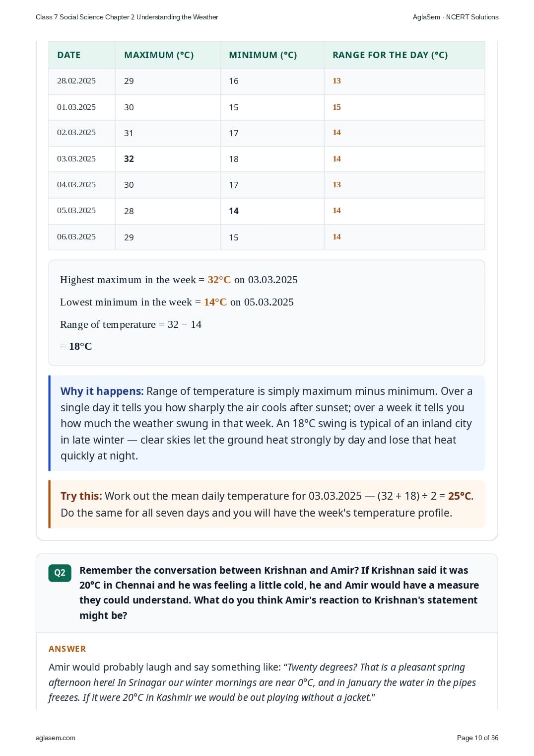This screenshot has width=534, height=756.
Task: Click the highlighted 14°C lowest minimum text
Action: click(215, 302)
